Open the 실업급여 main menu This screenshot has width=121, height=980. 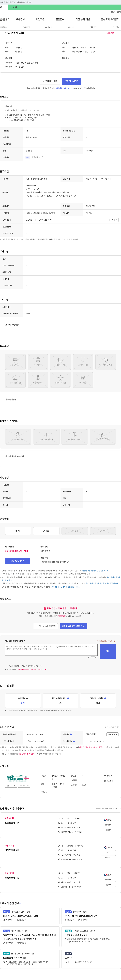pos(60,19)
